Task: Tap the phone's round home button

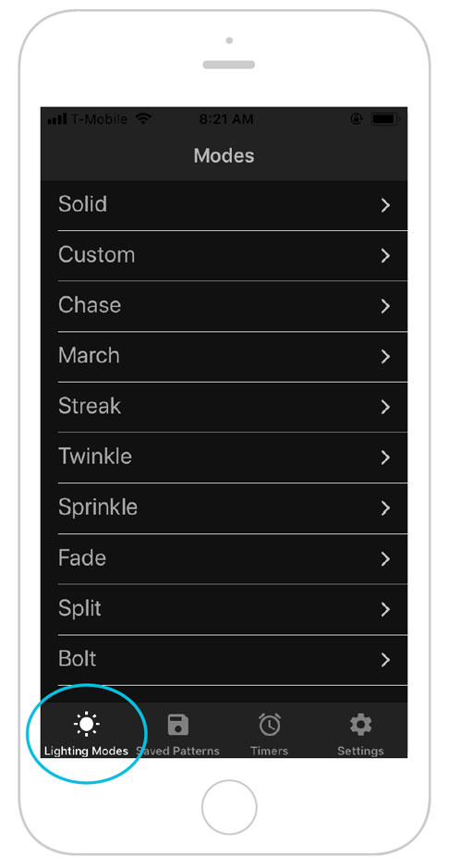Action: tap(229, 808)
